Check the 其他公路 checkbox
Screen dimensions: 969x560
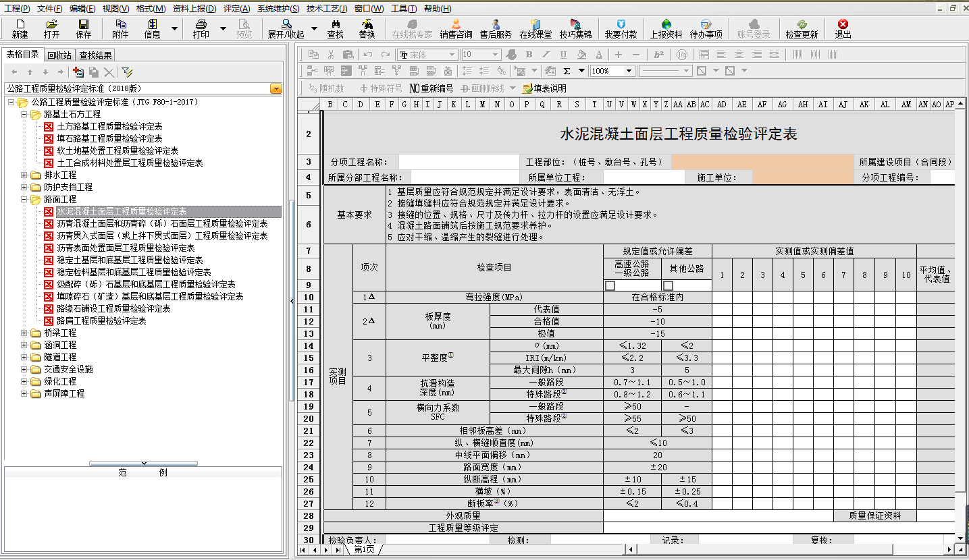coord(669,285)
